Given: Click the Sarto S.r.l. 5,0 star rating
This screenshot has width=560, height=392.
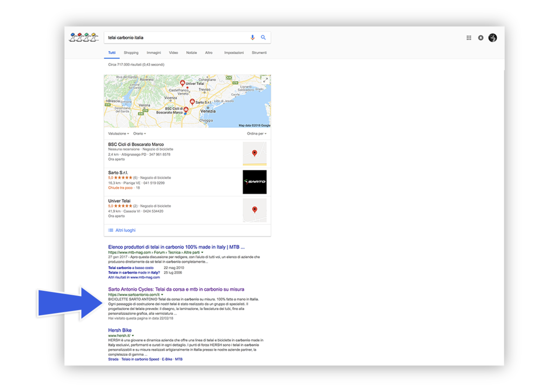Looking at the screenshot, I should point(120,178).
